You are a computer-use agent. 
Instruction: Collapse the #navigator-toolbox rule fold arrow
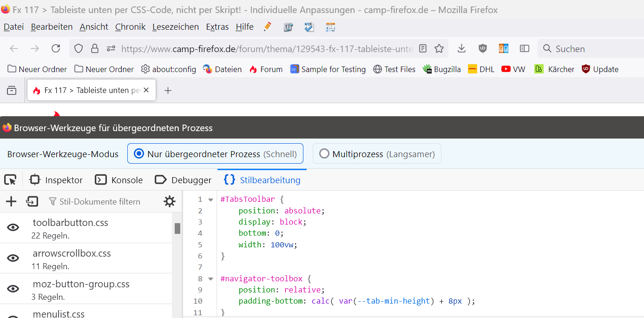210,279
